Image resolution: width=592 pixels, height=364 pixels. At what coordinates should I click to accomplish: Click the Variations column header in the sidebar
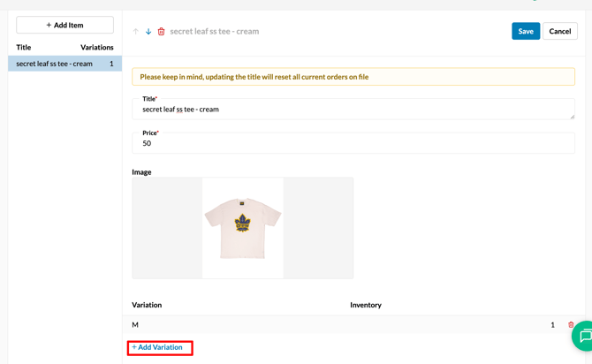pos(96,48)
